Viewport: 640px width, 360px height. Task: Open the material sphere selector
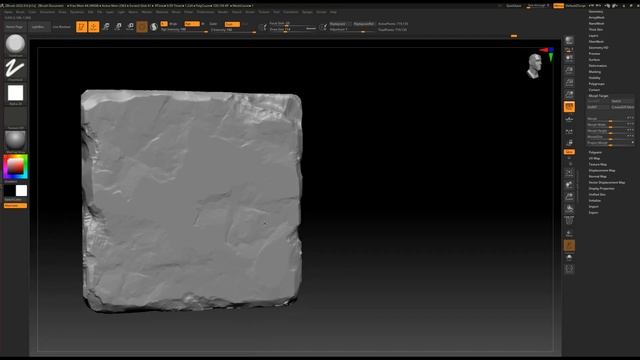point(16,142)
